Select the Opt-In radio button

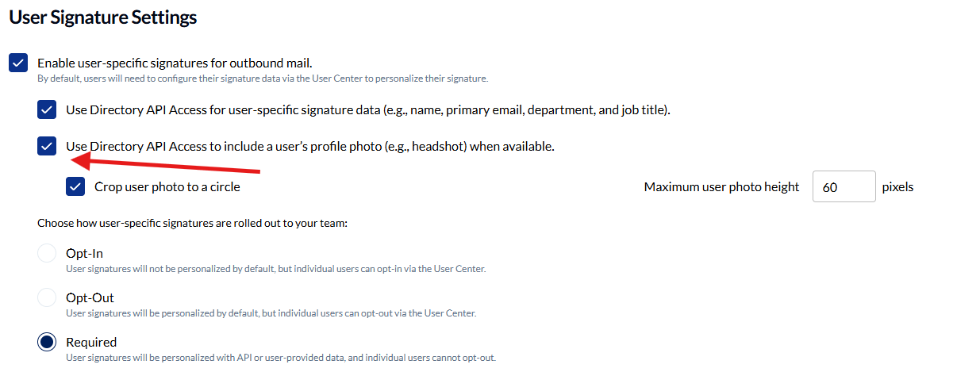[47, 254]
